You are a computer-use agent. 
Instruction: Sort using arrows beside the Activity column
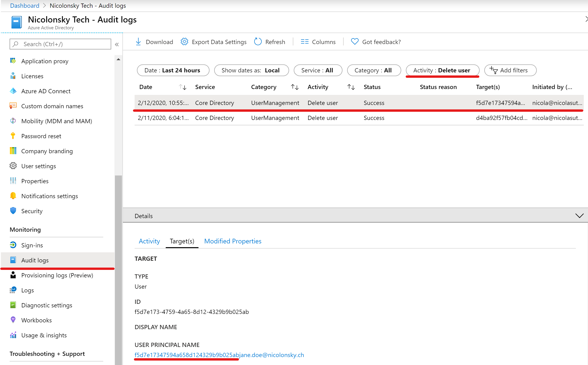(x=351, y=87)
